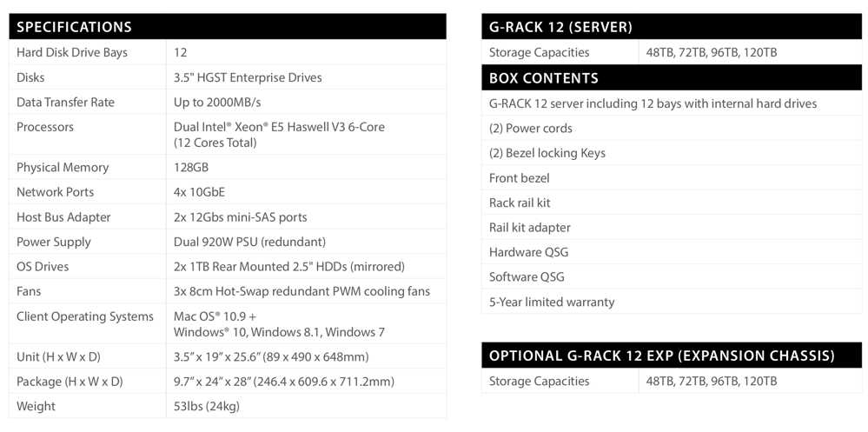Select the Client Operating Systems label

85,316
